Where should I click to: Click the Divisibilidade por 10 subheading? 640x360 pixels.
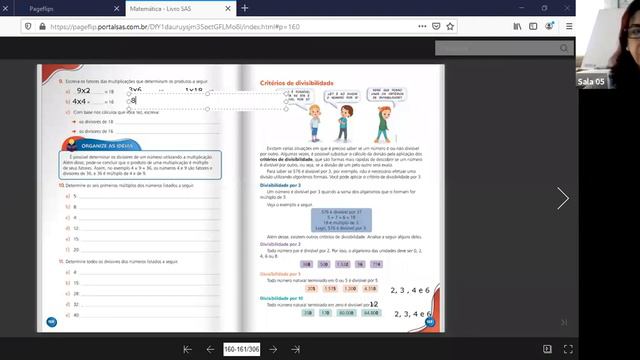coord(282,298)
